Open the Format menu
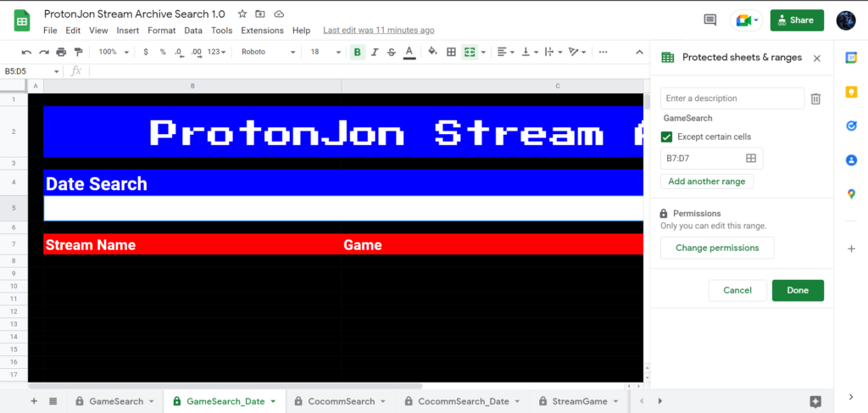 click(162, 31)
